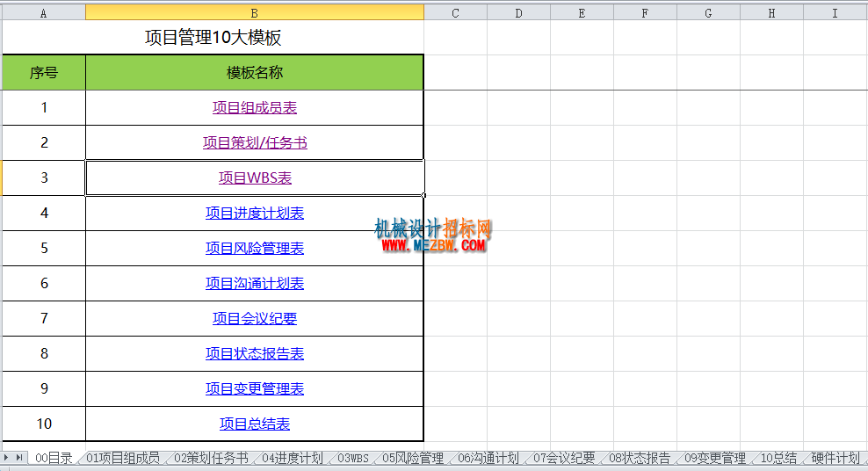The image size is (868, 471).
Task: Switch to the 04进度计划 sheet tab
Action: [x=293, y=459]
